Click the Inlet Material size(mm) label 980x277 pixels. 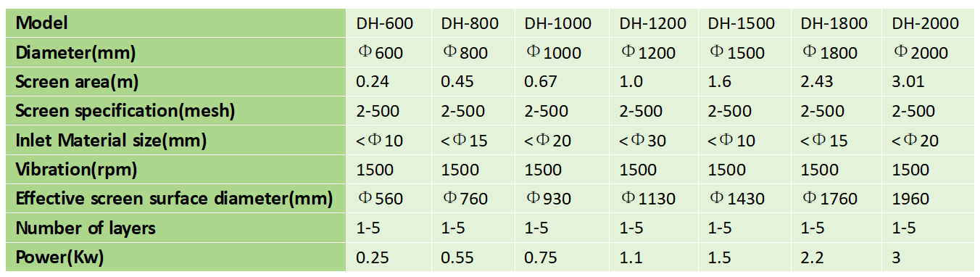coord(111,141)
